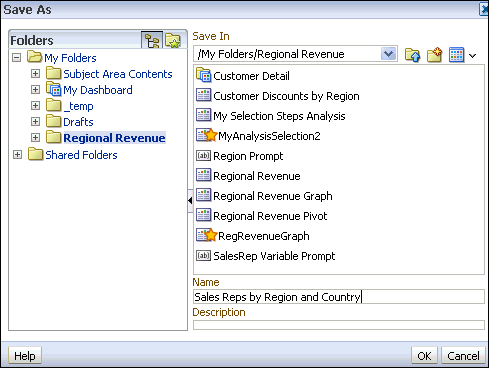The height and width of the screenshot is (368, 489).
Task: Select My Dashboard in folder tree
Action: tap(98, 90)
